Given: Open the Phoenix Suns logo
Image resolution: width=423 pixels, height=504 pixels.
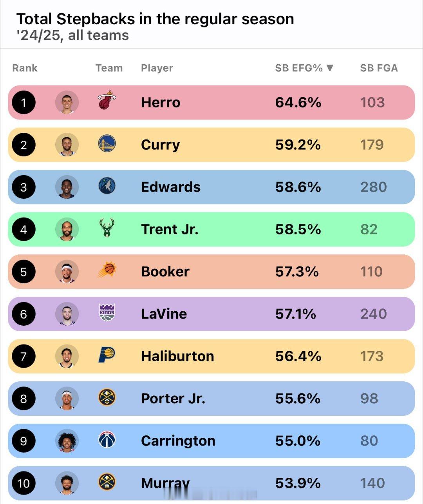Looking at the screenshot, I should tap(107, 270).
